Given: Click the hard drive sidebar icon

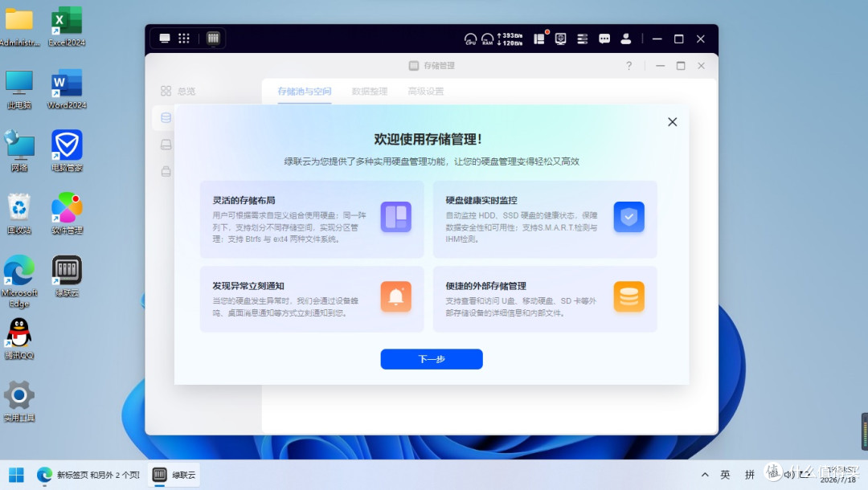Looking at the screenshot, I should tap(166, 145).
